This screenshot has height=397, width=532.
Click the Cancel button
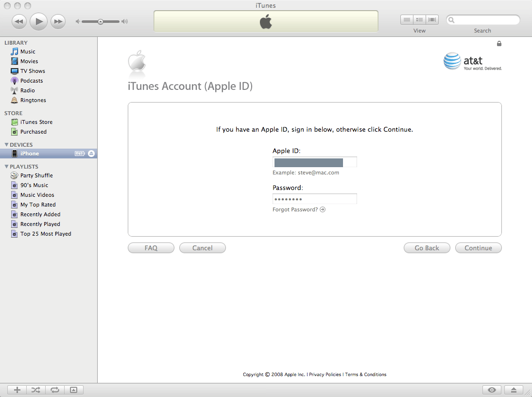(203, 248)
